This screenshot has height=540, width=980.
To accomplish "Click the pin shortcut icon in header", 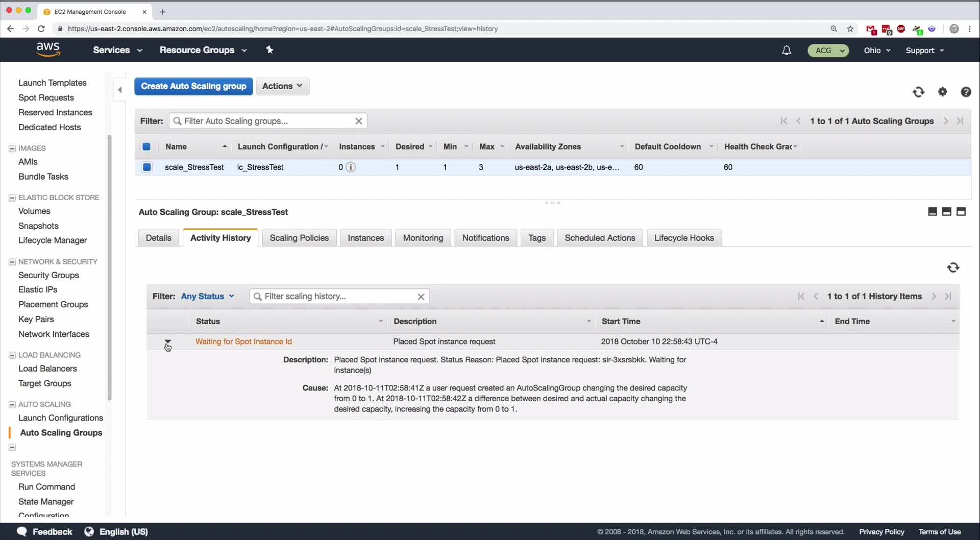I will (x=269, y=50).
